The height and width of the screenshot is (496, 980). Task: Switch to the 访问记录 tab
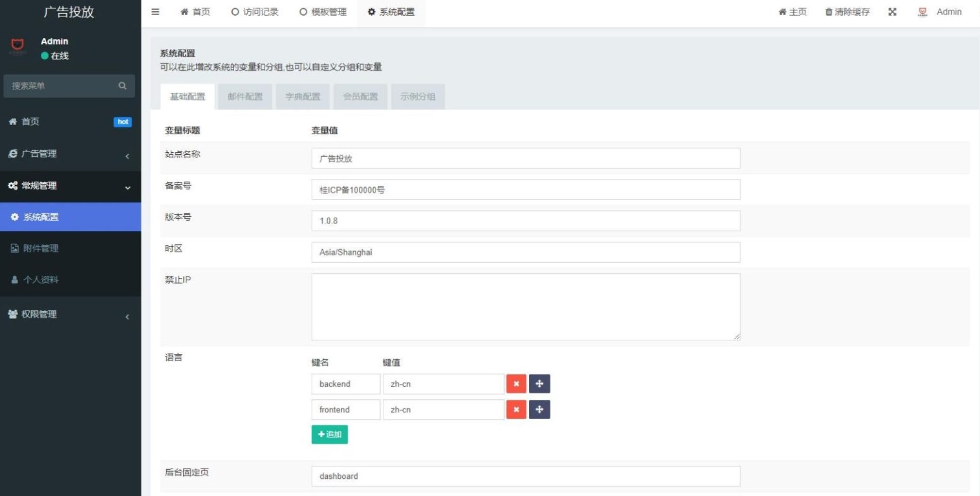click(255, 12)
